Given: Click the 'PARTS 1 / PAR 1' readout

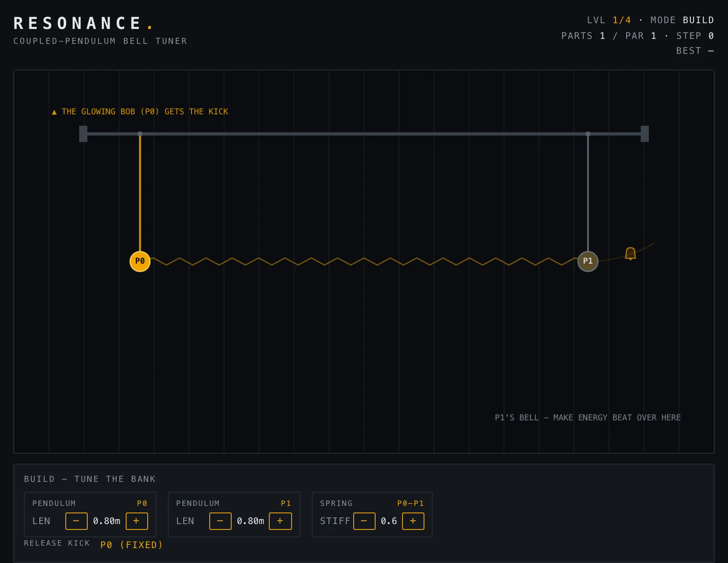Looking at the screenshot, I should [609, 36].
